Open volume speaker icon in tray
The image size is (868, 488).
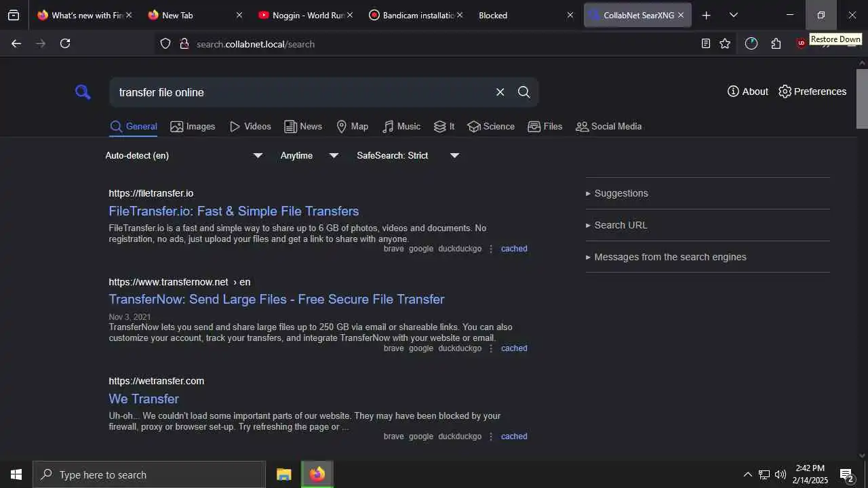pyautogui.click(x=781, y=474)
